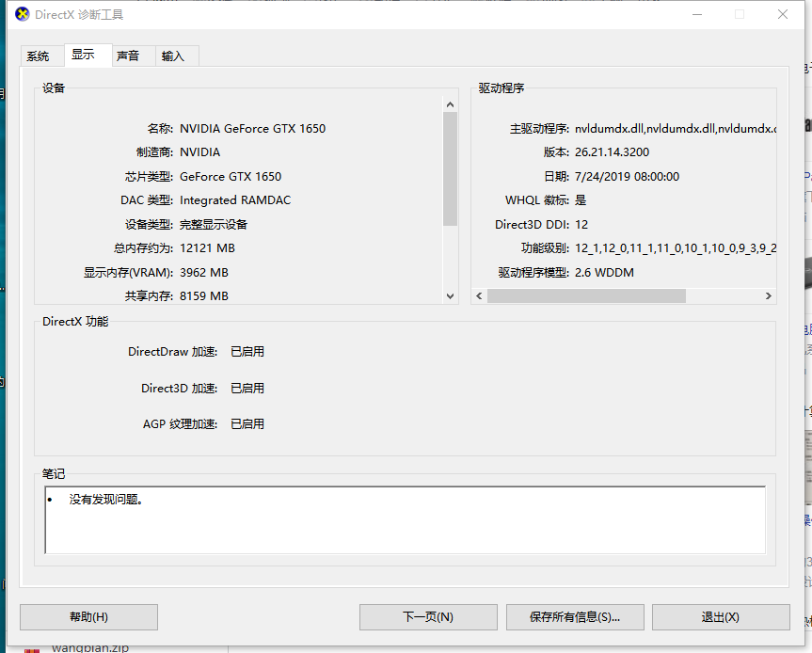Switch to the 输入 tab
This screenshot has height=653, width=812.
click(x=175, y=56)
